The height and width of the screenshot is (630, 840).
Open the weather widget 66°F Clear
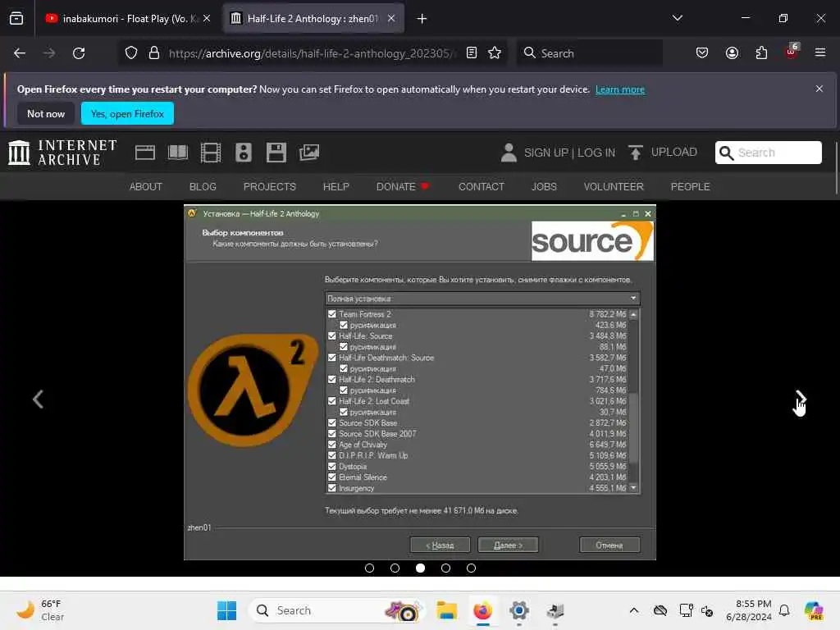(40, 610)
